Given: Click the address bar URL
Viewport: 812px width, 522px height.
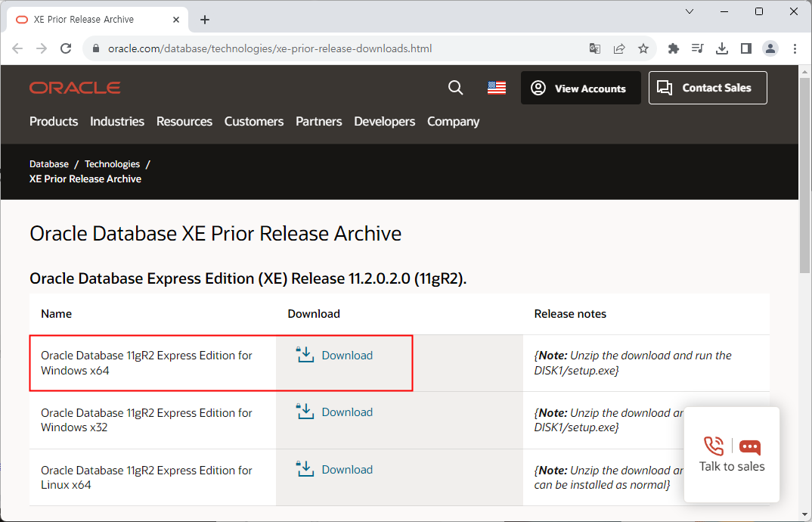Looking at the screenshot, I should click(x=270, y=48).
